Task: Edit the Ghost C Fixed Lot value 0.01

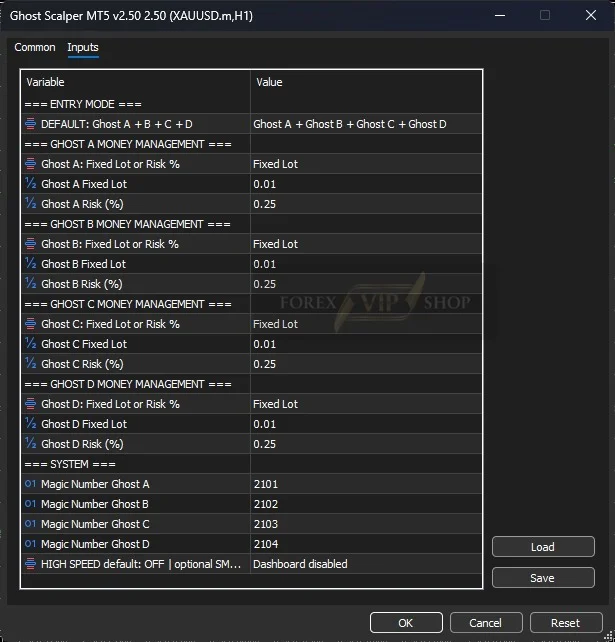Action: (x=366, y=344)
